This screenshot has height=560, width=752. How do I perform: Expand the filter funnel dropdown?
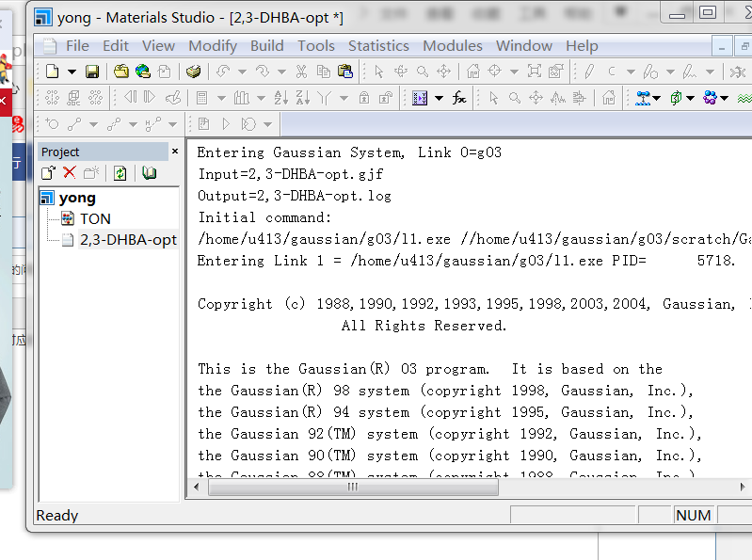coord(344,98)
